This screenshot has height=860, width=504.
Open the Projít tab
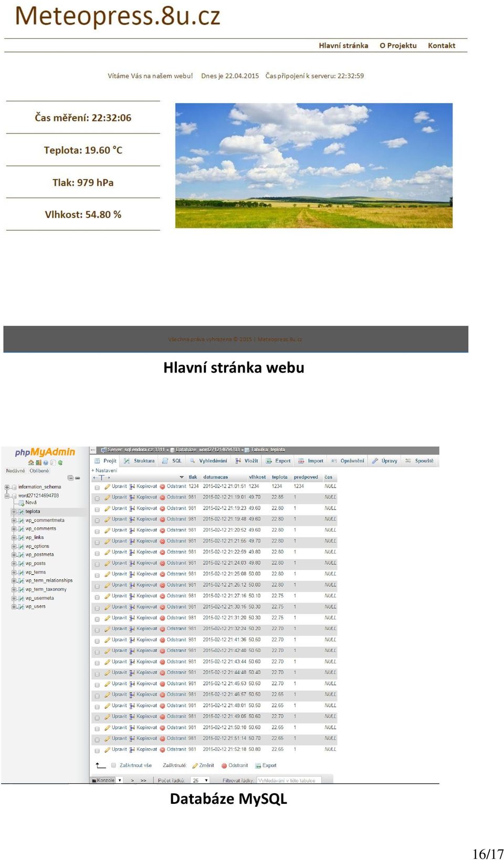[106, 461]
